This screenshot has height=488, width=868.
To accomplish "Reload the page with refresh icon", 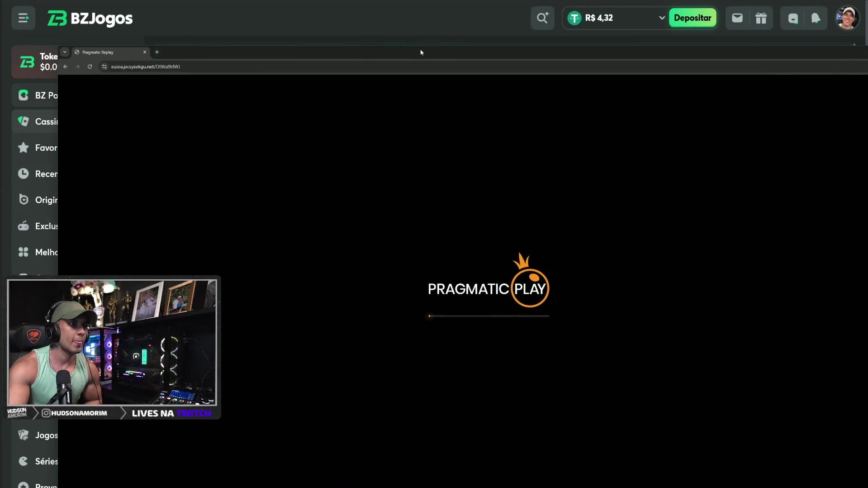I will tap(90, 67).
